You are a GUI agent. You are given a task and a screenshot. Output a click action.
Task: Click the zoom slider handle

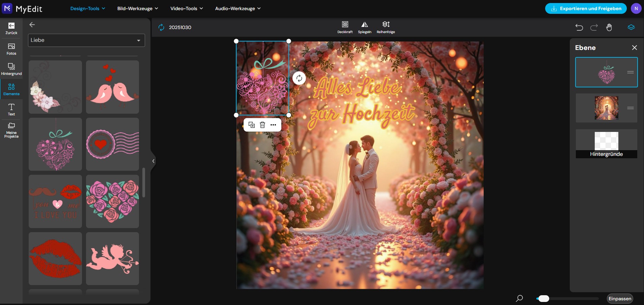[x=543, y=299]
